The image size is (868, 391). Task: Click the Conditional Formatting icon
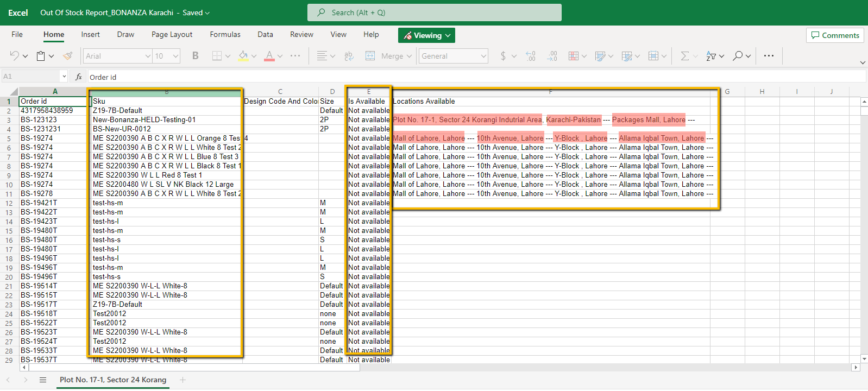574,56
